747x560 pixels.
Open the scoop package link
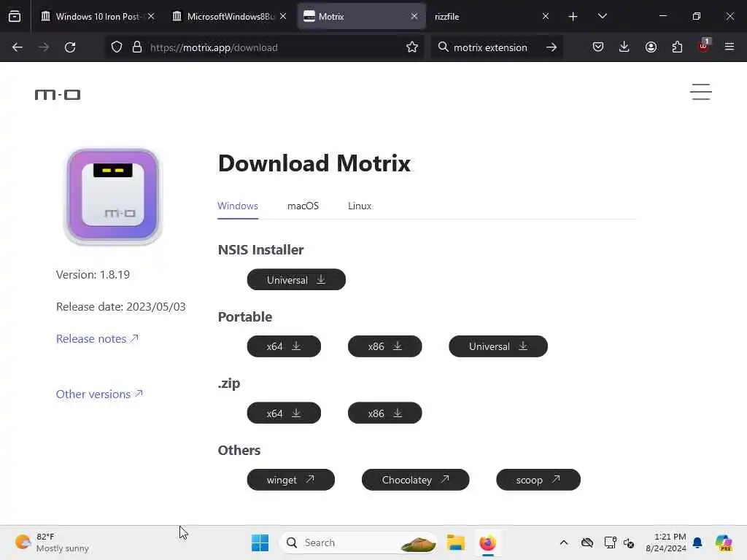click(538, 480)
